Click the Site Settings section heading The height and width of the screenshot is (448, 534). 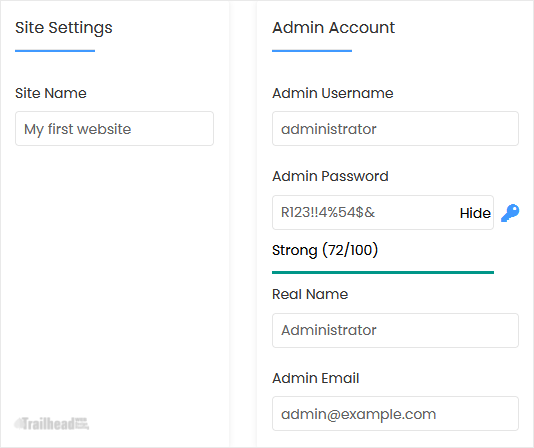(64, 28)
